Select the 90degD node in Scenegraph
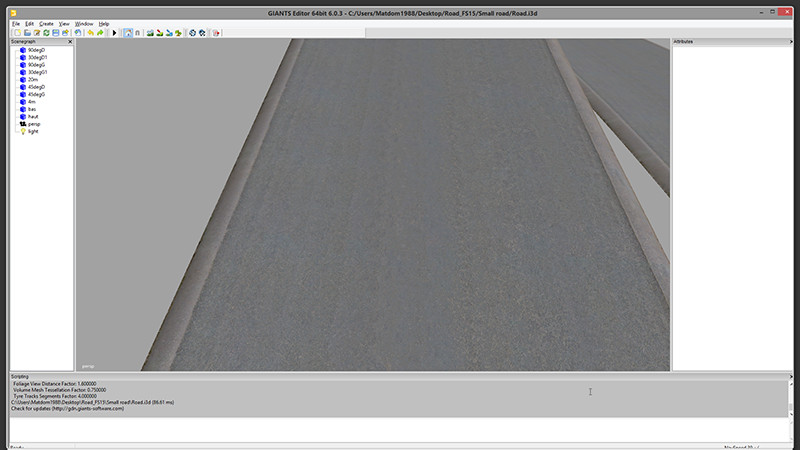Image resolution: width=800 pixels, height=450 pixels. coord(36,50)
